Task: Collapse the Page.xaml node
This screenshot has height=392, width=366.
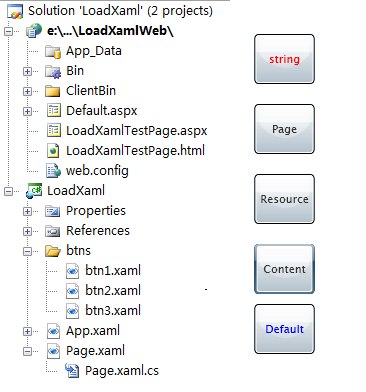Action: 27,351
